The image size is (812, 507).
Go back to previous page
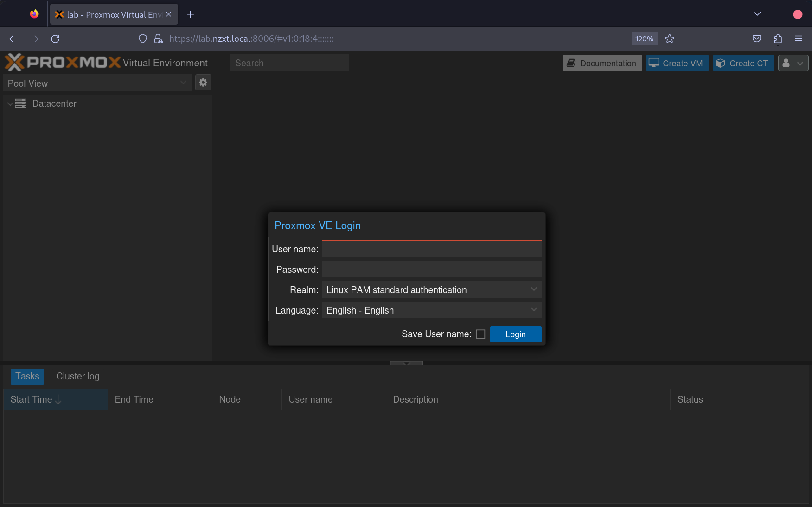point(13,39)
